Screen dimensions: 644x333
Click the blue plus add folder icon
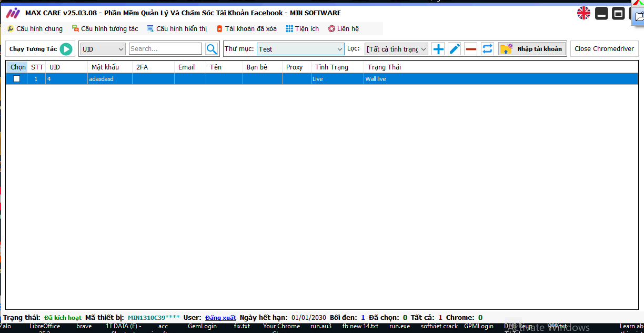[x=438, y=49]
